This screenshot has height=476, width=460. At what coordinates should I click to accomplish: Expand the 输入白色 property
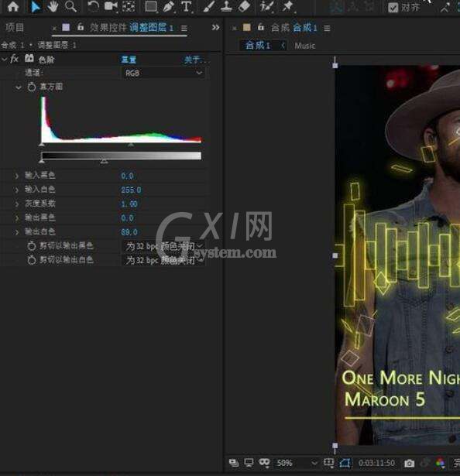click(x=17, y=190)
